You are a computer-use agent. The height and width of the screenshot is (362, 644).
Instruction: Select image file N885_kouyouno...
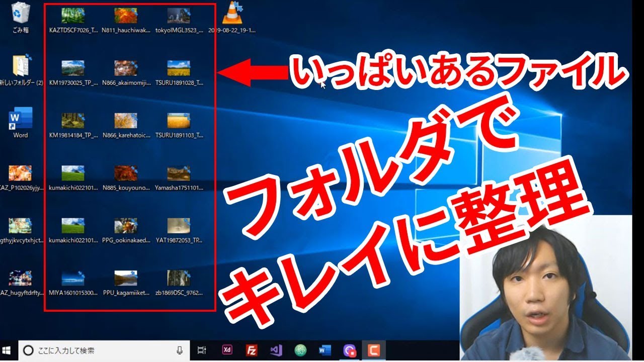click(x=126, y=178)
